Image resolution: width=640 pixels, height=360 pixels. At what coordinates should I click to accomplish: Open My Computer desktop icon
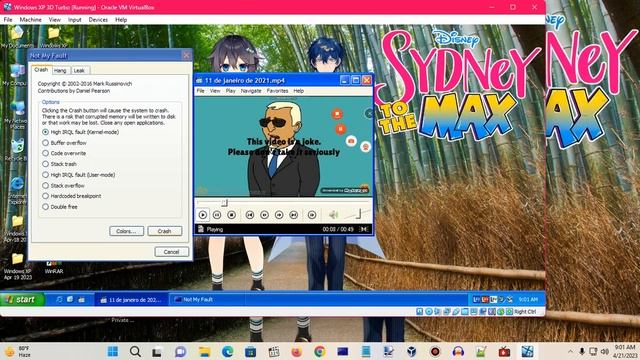(16, 75)
